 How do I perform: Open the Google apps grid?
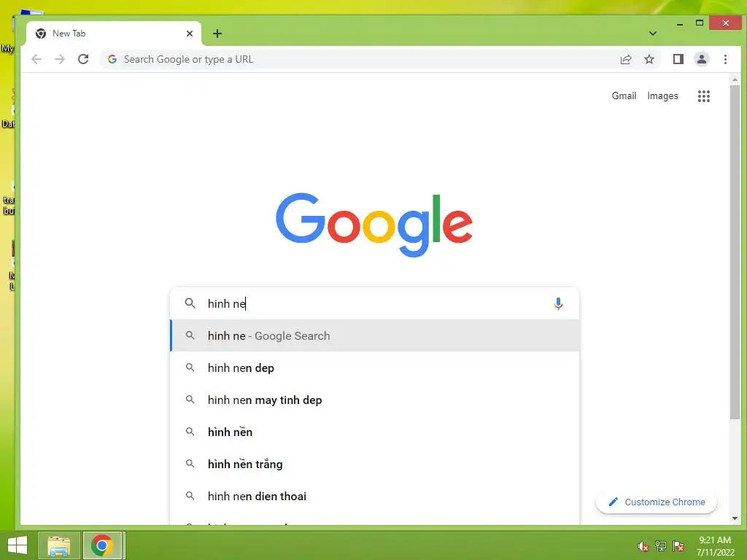(x=704, y=96)
